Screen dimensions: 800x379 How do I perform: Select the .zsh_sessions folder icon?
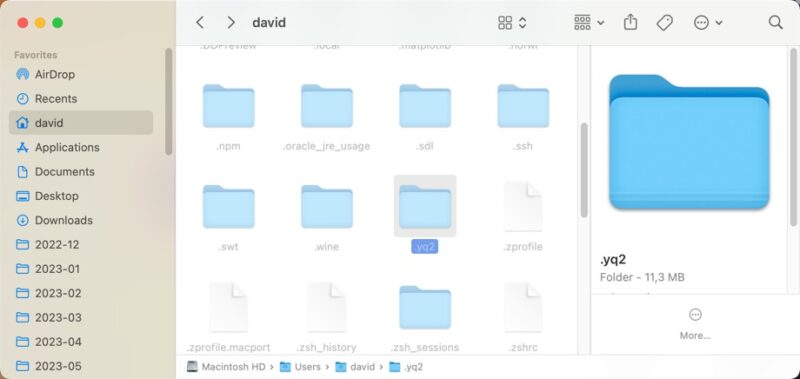click(425, 308)
